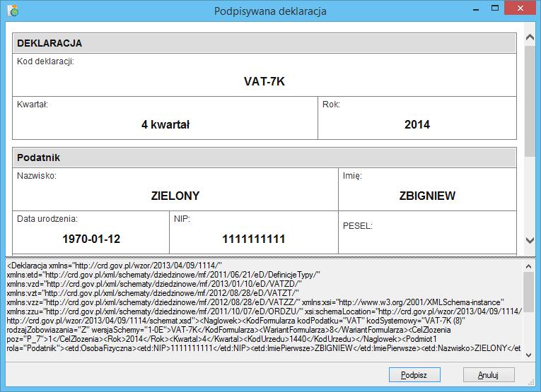Click the Podpisz button
This screenshot has width=541, height=392.
coord(414,375)
